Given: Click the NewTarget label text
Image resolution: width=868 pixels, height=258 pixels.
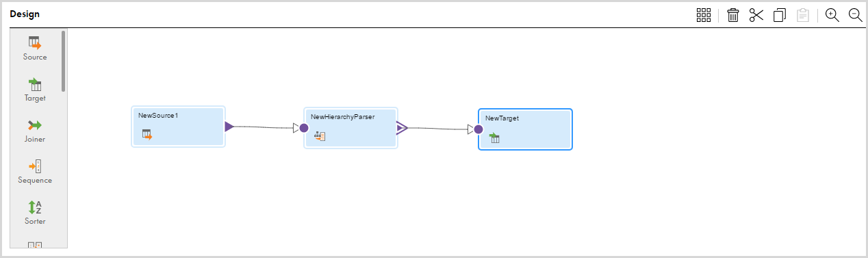Looking at the screenshot, I should pos(502,118).
